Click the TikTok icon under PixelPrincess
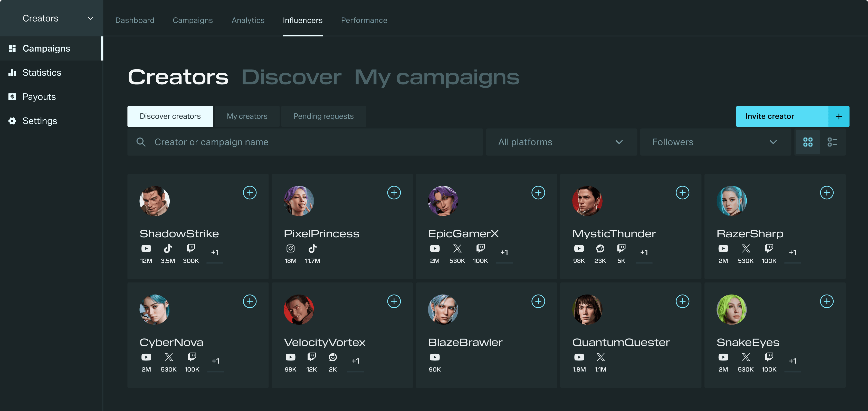The width and height of the screenshot is (868, 411). (312, 248)
